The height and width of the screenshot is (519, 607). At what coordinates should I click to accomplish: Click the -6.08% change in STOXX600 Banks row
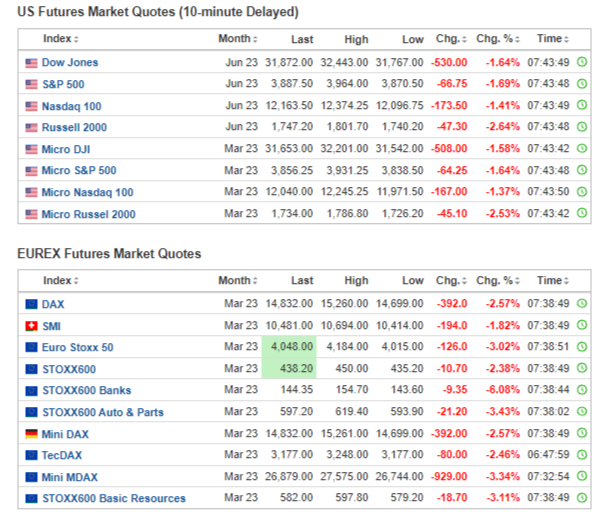click(x=503, y=390)
